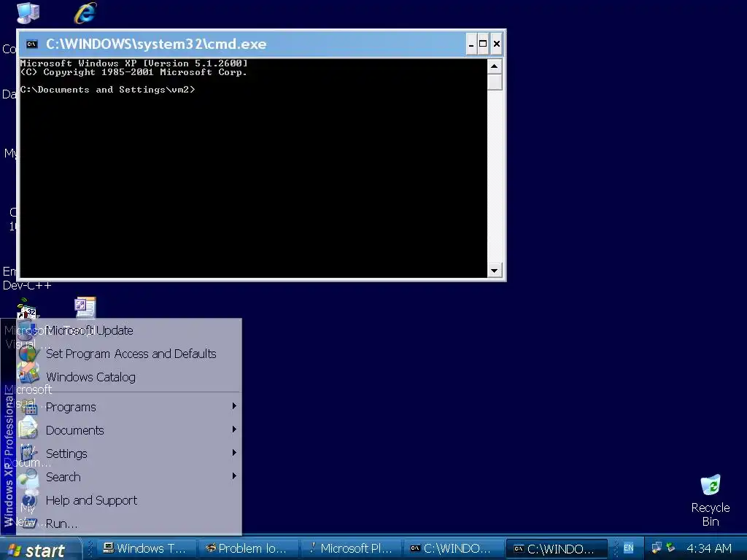Click cmd window scroll down arrow

(495, 271)
